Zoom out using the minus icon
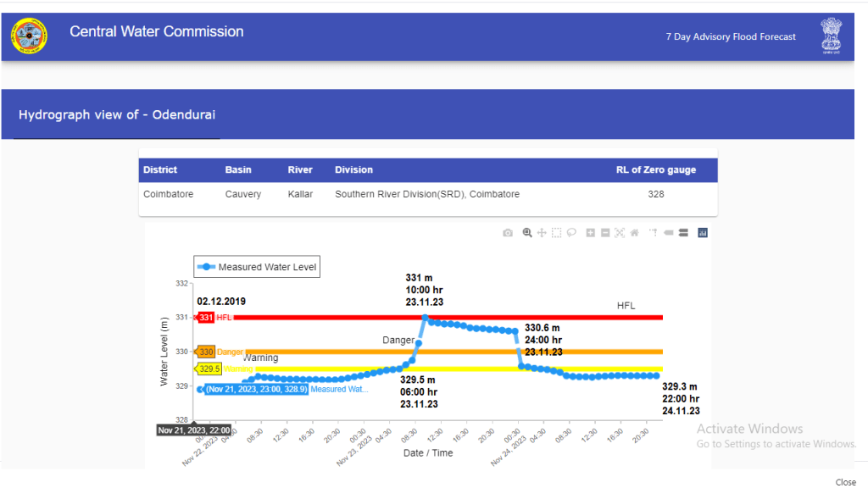Viewport: 868px width, 488px height. 605,233
